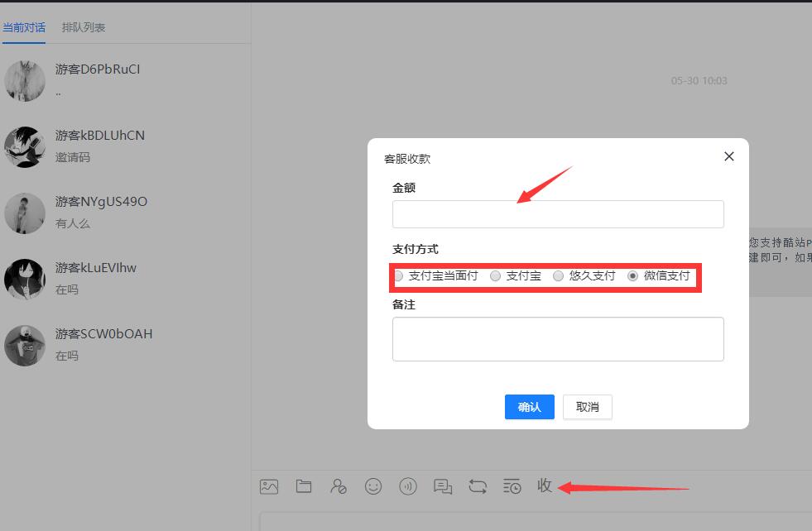Click the 收 payment collection icon
The width and height of the screenshot is (812, 531).
[x=545, y=486]
